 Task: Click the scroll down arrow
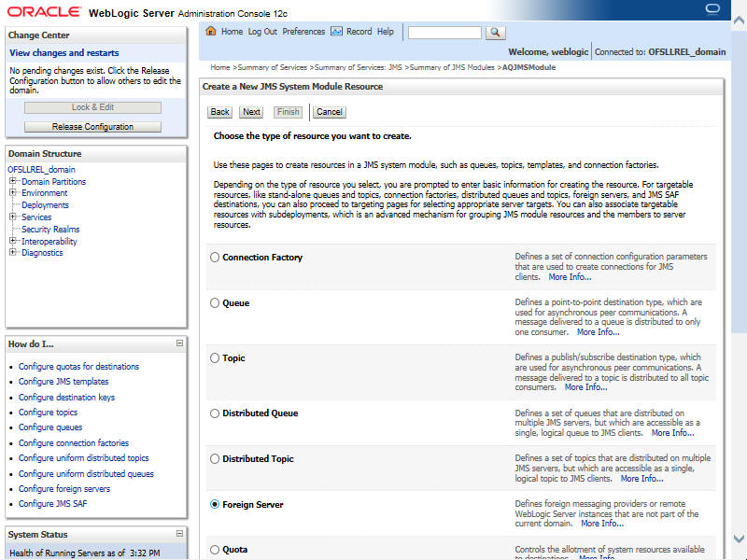click(x=739, y=539)
